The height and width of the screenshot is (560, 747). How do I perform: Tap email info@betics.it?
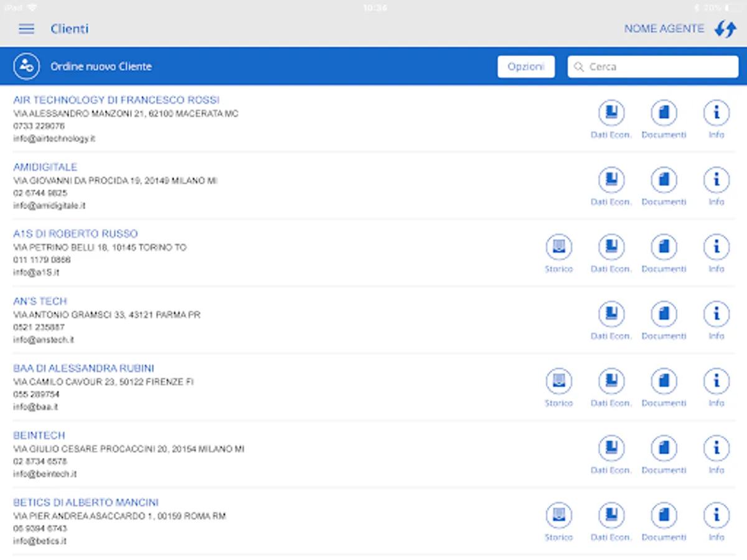click(x=40, y=541)
